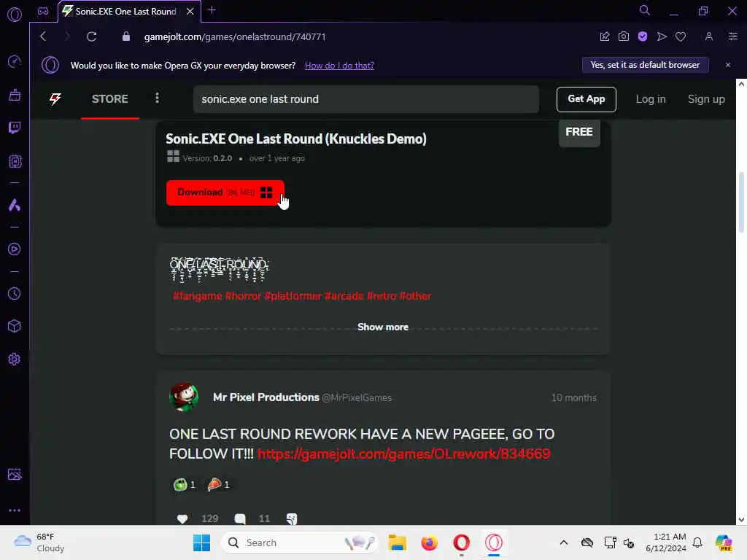Open the send to flow arrow icon

(x=662, y=36)
